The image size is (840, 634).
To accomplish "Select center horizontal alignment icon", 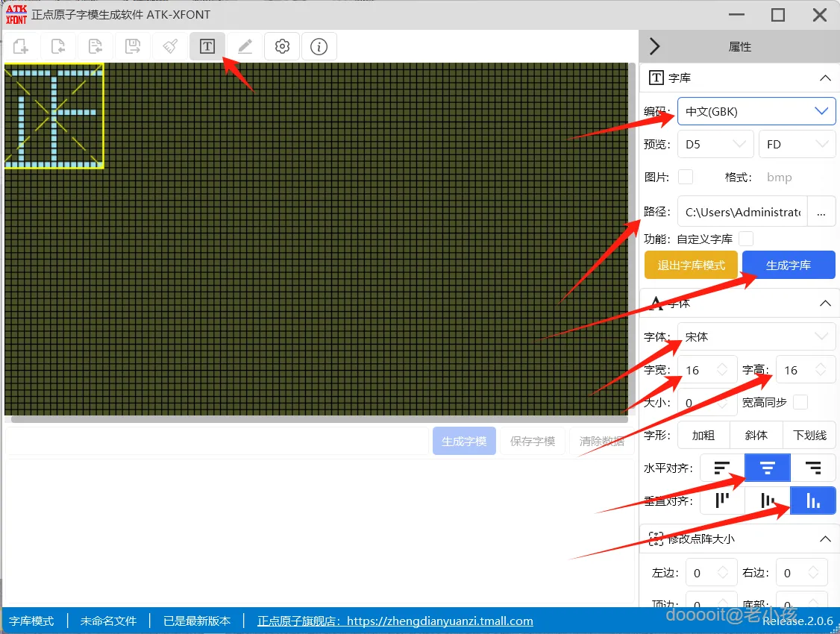I will pyautogui.click(x=767, y=468).
